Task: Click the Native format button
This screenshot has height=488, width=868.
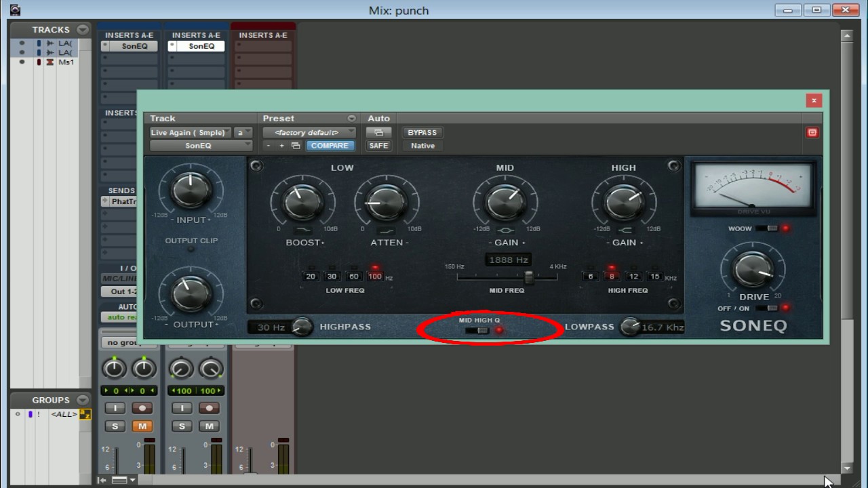Action: coord(422,146)
